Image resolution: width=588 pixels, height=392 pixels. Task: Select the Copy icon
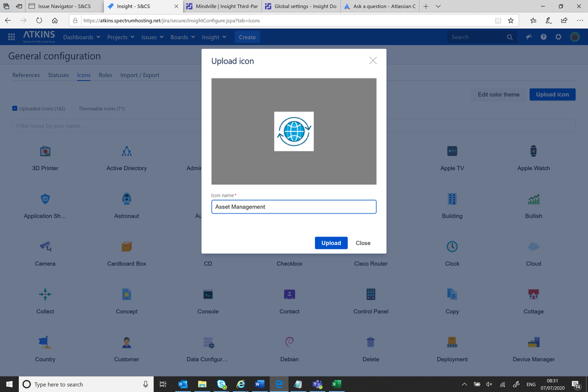click(452, 294)
